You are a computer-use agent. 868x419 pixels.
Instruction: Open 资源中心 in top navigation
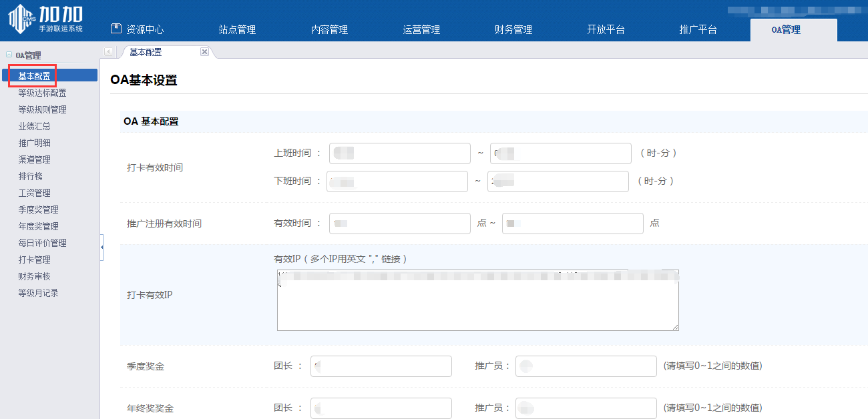tap(137, 29)
